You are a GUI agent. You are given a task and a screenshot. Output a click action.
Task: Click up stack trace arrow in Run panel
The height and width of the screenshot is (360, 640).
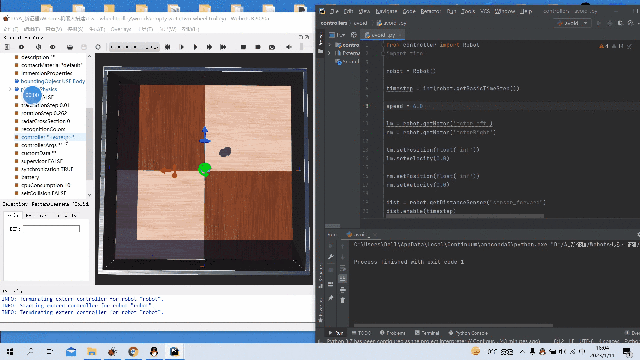pos(342,246)
